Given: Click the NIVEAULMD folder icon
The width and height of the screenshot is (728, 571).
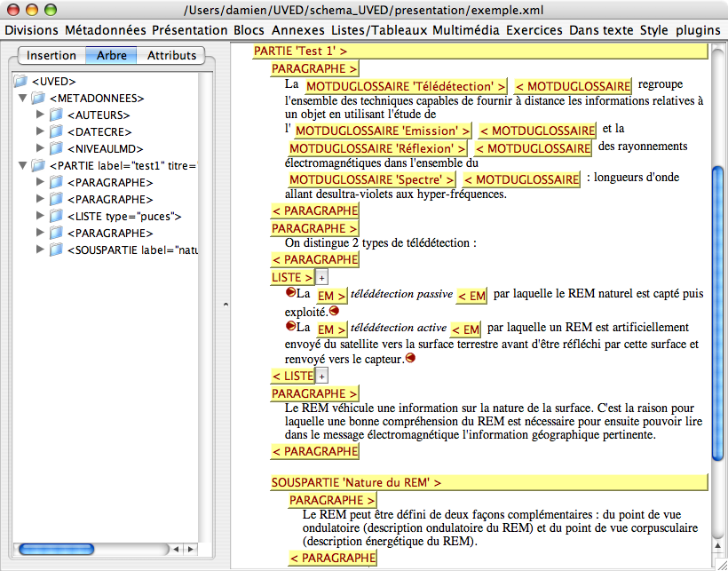Looking at the screenshot, I should coord(56,149).
